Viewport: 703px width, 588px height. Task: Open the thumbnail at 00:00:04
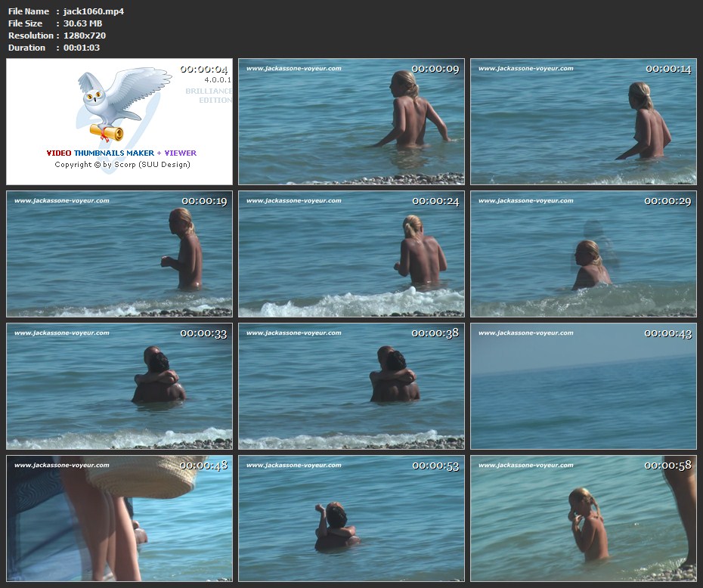click(x=119, y=122)
